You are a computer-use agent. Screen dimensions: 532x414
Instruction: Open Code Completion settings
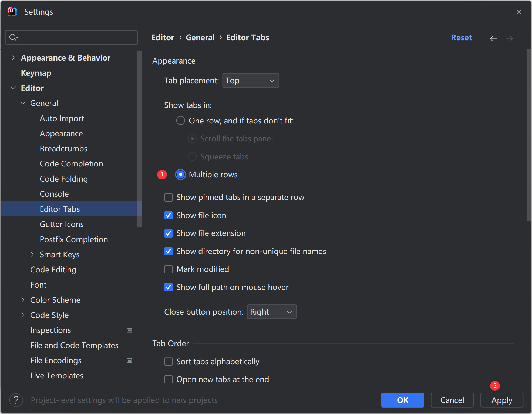pos(71,164)
